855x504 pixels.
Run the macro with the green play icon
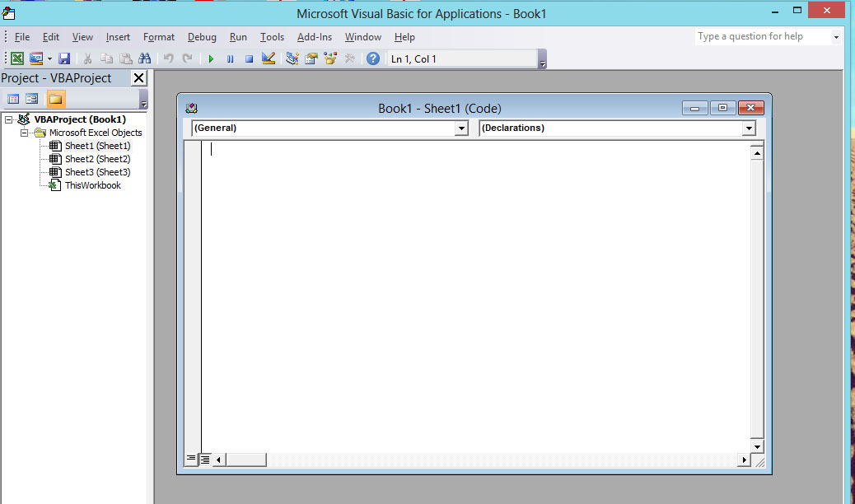[x=211, y=59]
